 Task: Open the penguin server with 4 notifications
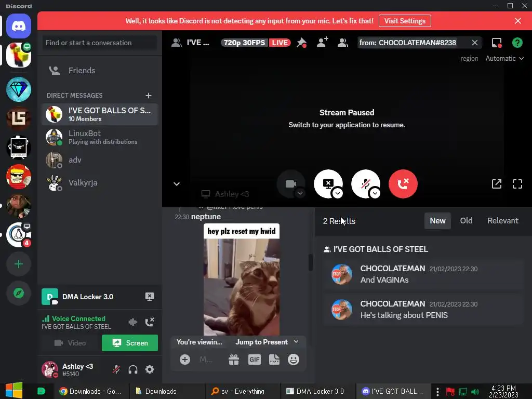(19, 235)
